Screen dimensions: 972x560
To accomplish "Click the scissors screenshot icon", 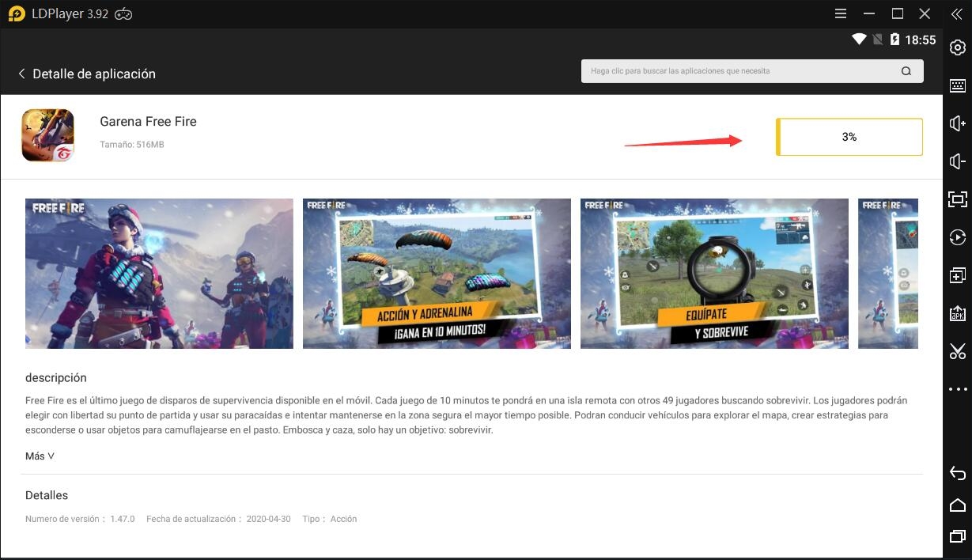I will click(957, 351).
